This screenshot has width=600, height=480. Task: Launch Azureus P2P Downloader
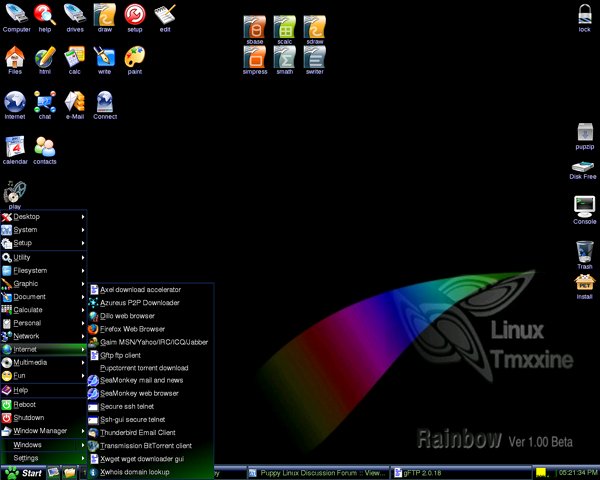(x=151, y=303)
